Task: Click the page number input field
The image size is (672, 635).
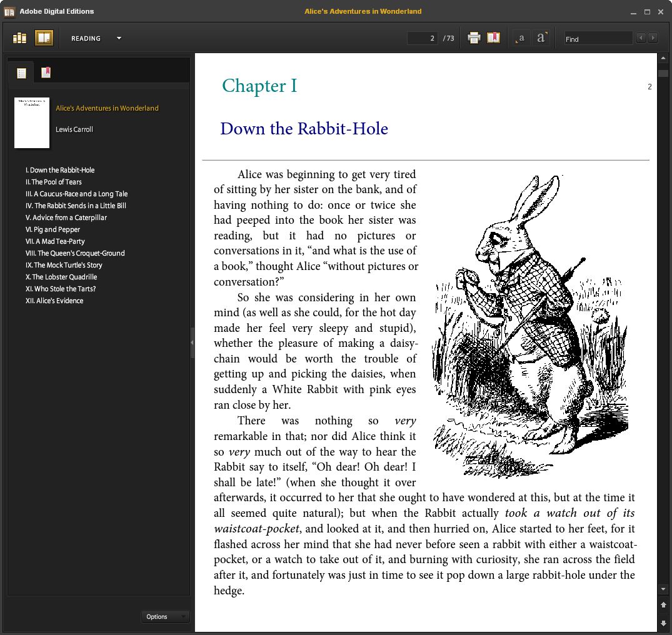Action: 422,38
